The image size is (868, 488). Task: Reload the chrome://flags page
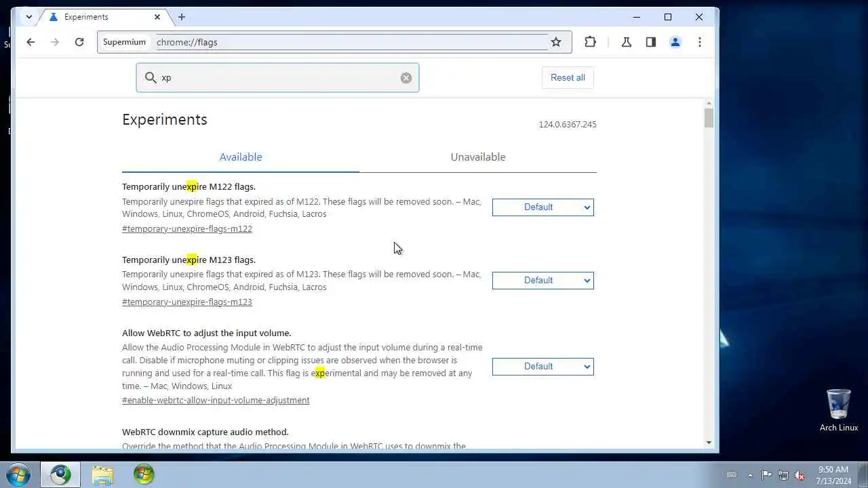79,42
